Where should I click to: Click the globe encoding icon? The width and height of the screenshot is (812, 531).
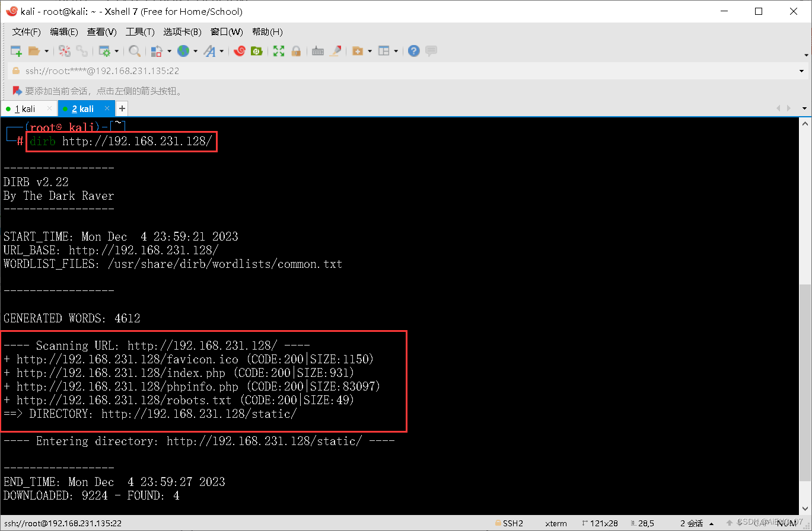pos(183,51)
